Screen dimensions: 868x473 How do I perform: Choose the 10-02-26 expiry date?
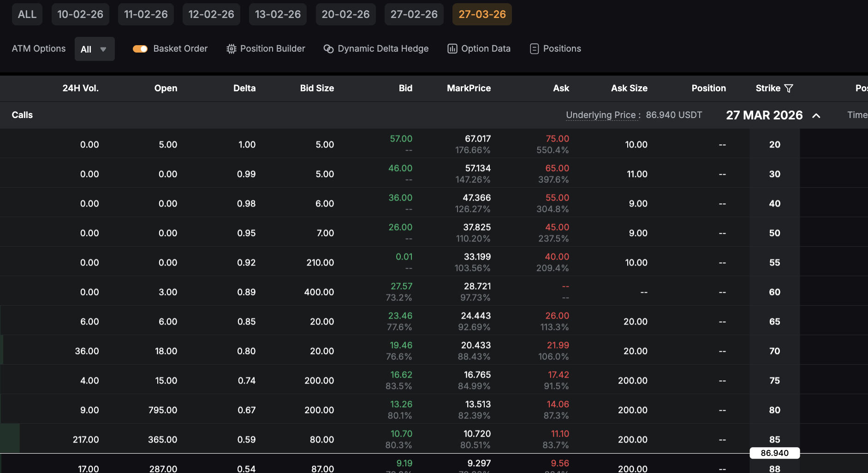(x=80, y=14)
